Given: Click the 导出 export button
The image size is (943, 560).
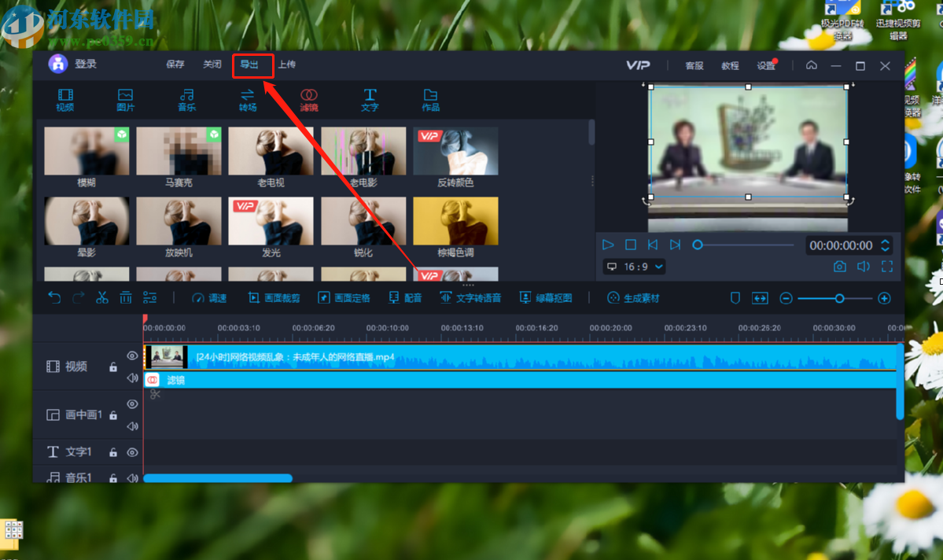Looking at the screenshot, I should tap(250, 64).
